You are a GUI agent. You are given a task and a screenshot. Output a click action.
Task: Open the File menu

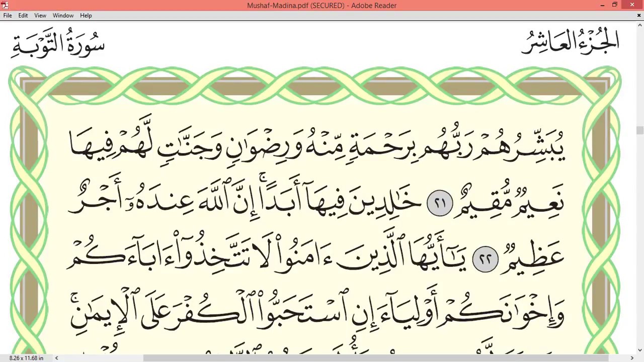point(8,16)
